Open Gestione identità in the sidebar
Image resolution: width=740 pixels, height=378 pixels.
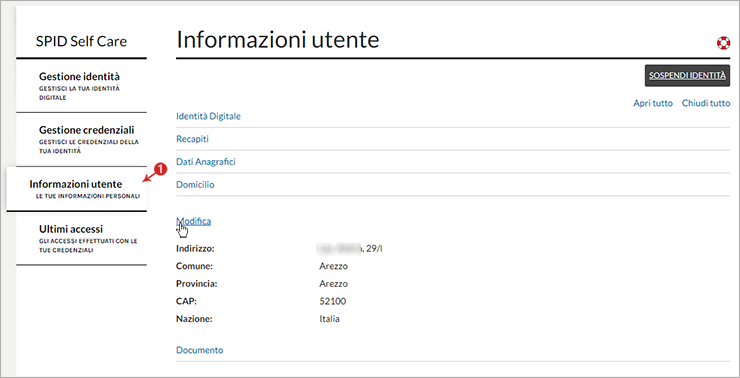coord(81,86)
